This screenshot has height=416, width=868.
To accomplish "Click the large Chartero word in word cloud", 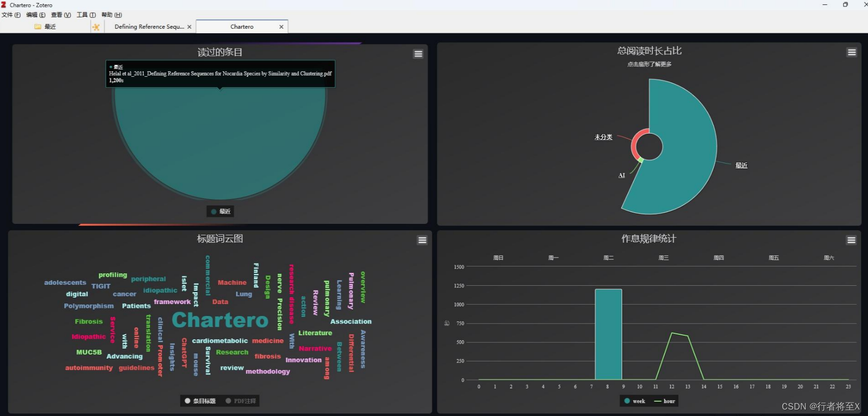I will click(x=220, y=320).
